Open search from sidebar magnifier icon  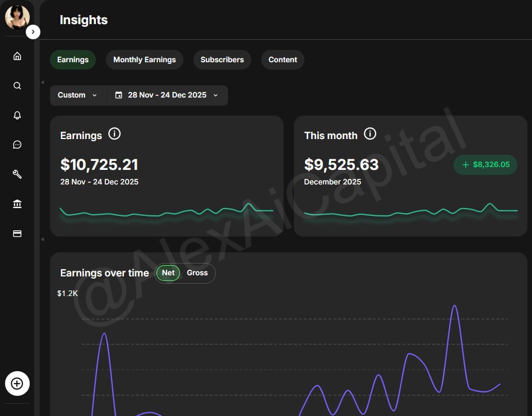(17, 86)
